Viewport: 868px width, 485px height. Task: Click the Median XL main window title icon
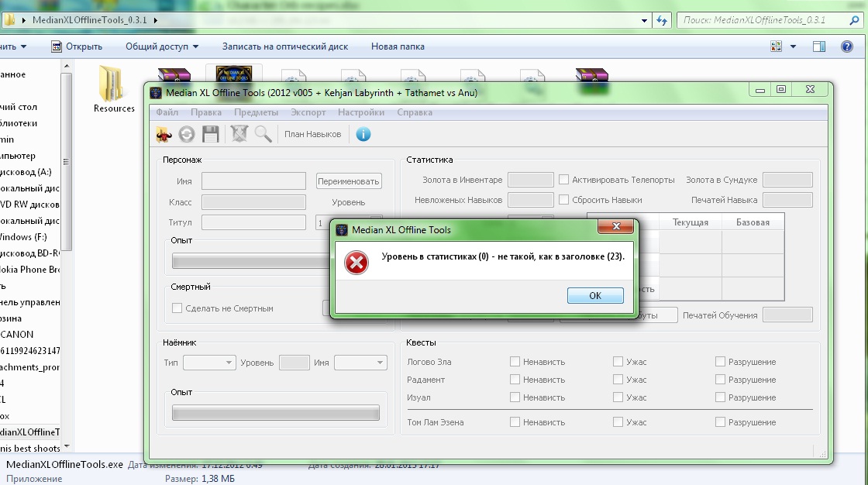point(156,93)
